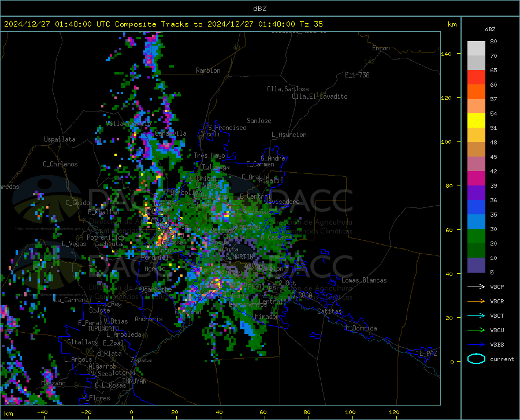
Task: Click the cyan 'current' ellipse legend symbol
Action: click(476, 359)
